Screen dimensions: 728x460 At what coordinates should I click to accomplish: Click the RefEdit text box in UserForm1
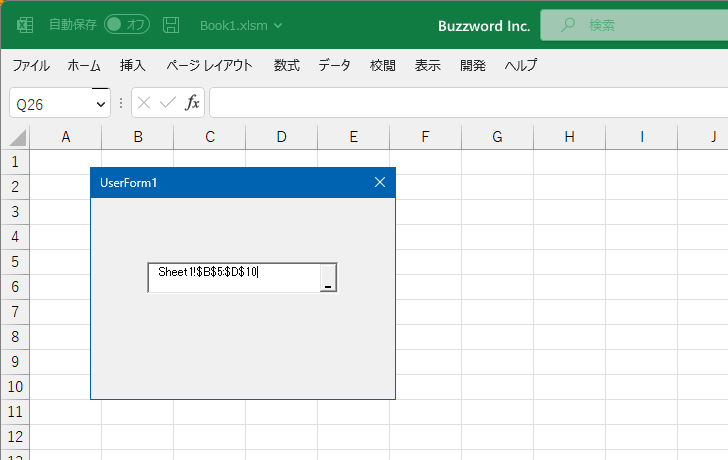pyautogui.click(x=234, y=278)
